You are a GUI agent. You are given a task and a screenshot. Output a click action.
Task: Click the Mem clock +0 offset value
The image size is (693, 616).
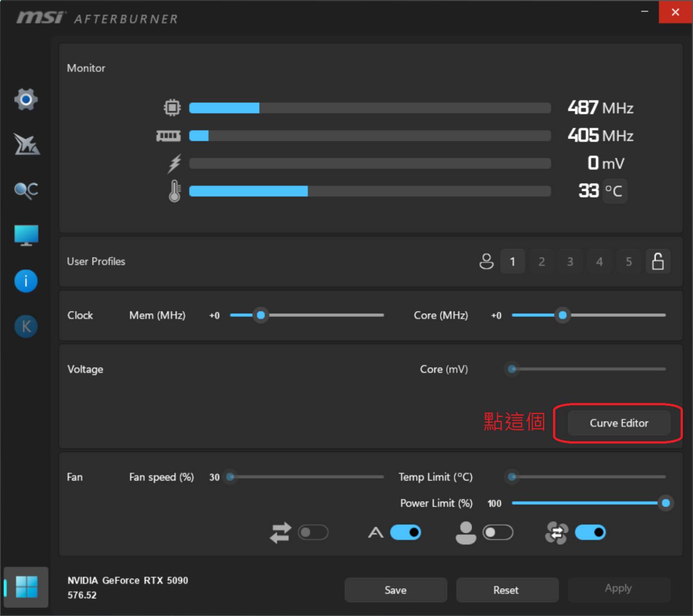pos(214,316)
